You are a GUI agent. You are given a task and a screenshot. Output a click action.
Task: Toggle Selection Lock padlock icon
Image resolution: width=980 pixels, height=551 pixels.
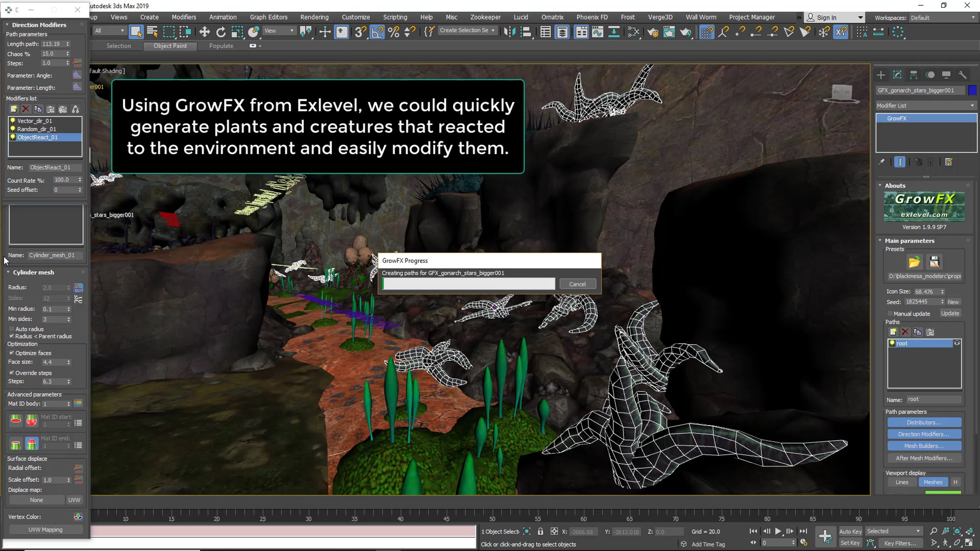tap(540, 531)
